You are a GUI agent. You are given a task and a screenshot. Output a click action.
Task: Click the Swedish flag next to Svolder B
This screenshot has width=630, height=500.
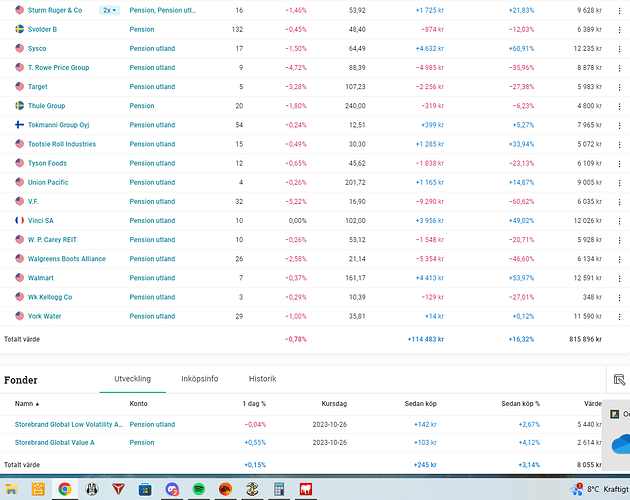click(19, 29)
